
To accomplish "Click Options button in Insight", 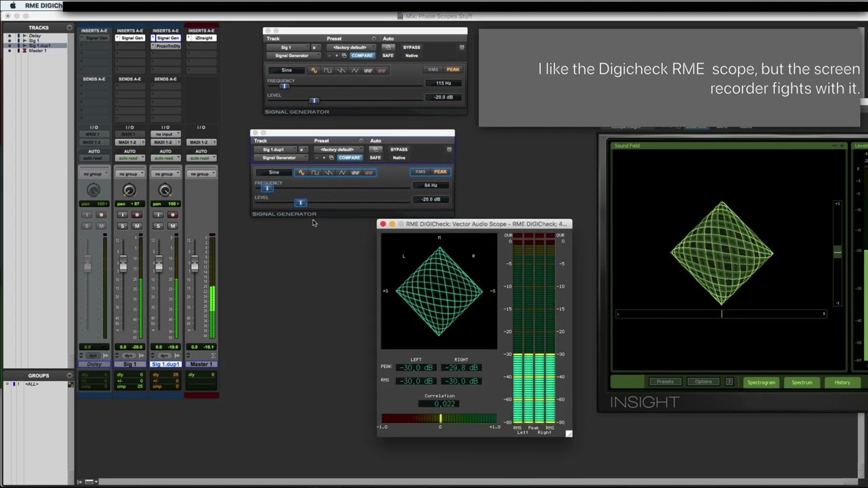I will click(x=703, y=382).
